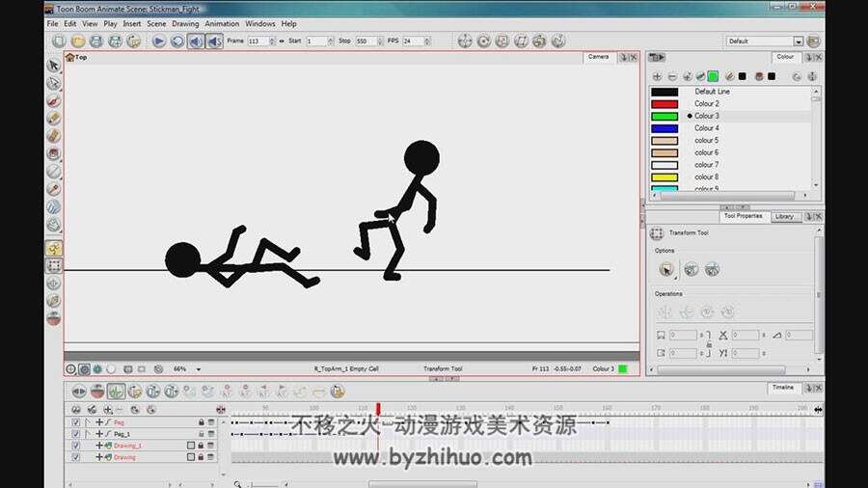Select the Select arrow tool
The image size is (868, 488).
pos(54,66)
